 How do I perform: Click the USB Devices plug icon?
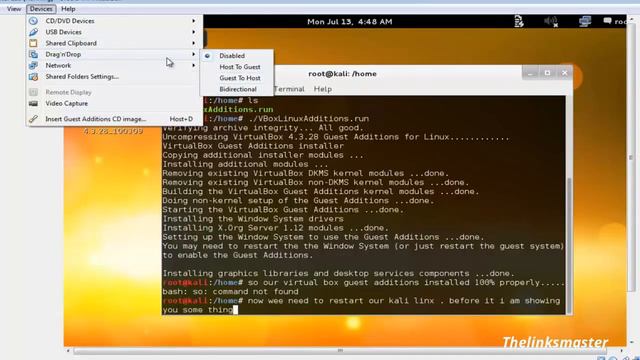(33, 32)
